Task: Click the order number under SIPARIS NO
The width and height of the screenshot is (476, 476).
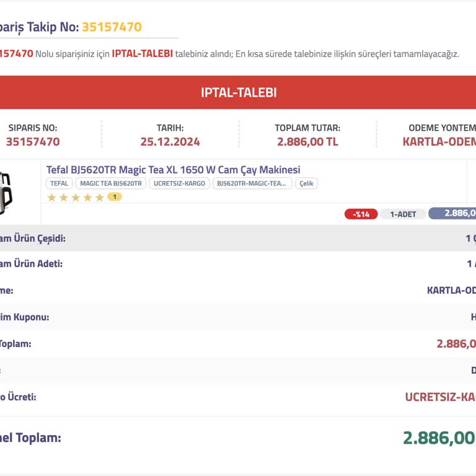Action: (x=33, y=142)
